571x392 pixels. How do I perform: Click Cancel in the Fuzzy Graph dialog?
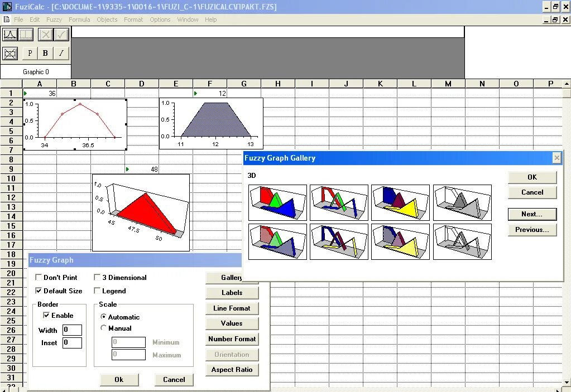coord(174,380)
